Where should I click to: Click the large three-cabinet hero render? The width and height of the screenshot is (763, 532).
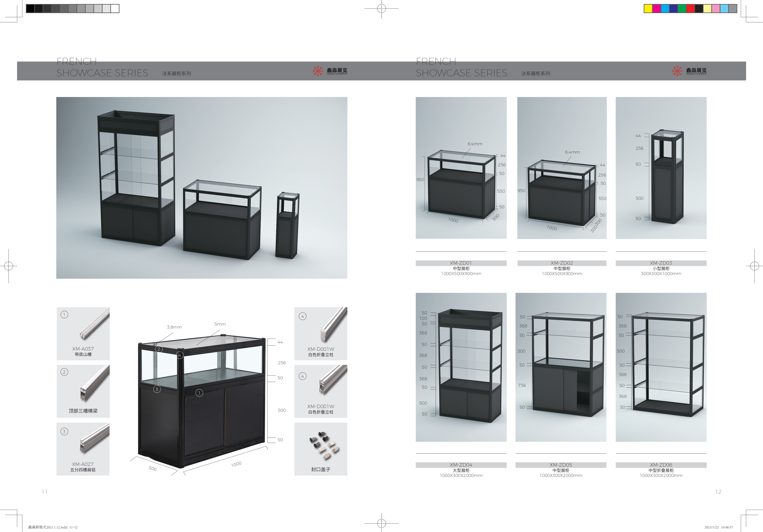click(x=202, y=188)
